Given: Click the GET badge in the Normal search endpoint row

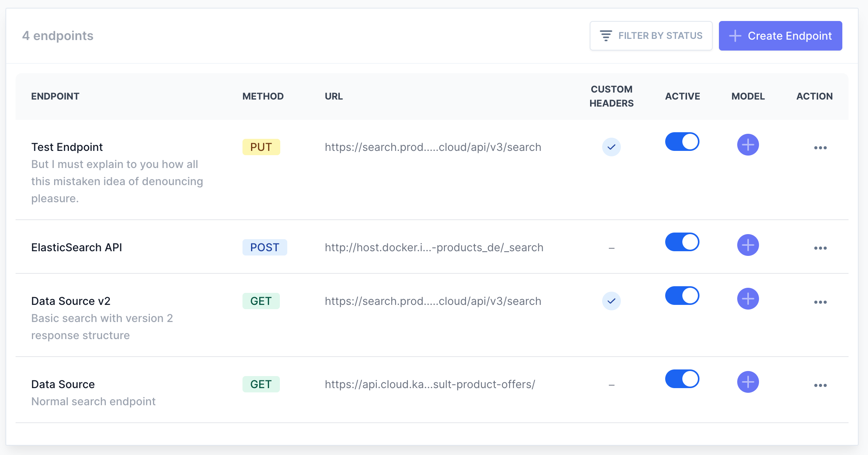Looking at the screenshot, I should [x=261, y=384].
